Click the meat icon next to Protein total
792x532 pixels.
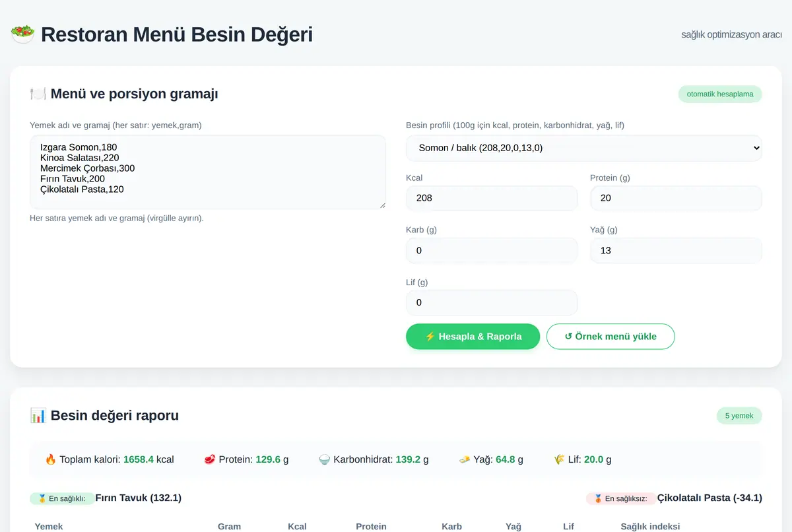point(210,459)
